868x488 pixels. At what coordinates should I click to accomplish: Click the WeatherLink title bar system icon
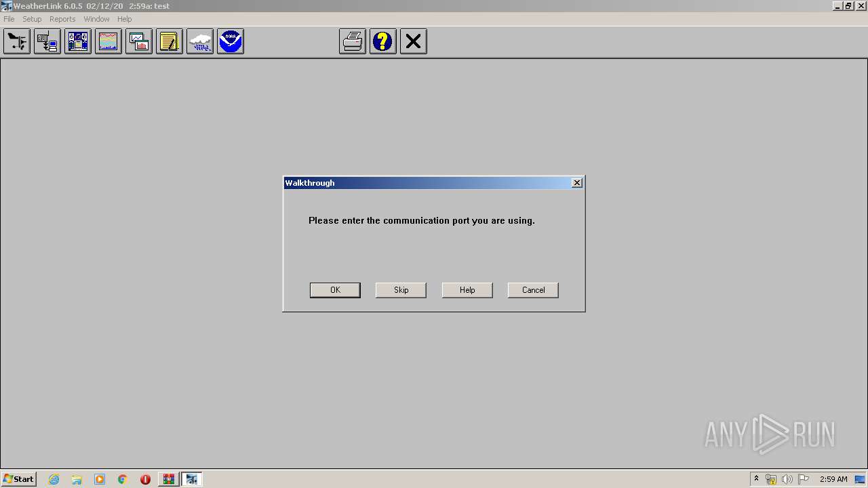7,6
